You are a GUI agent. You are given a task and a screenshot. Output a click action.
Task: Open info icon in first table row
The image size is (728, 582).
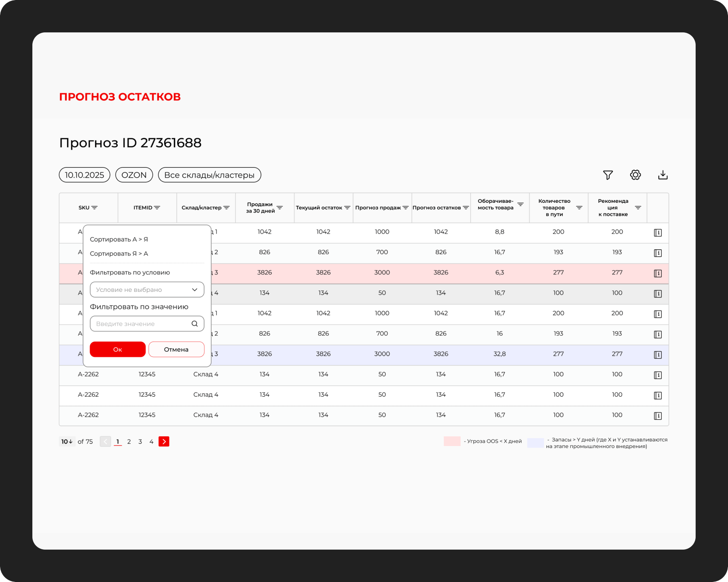(658, 233)
